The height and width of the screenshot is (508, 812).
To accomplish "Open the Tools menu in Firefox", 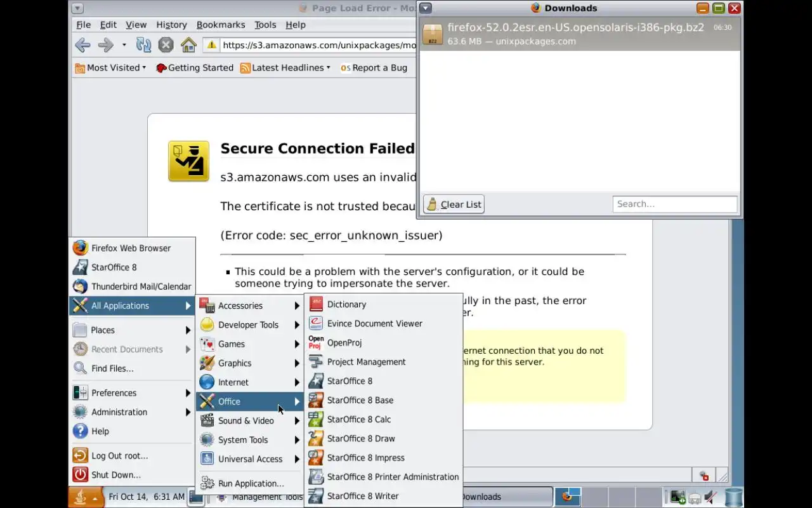I will (x=265, y=25).
